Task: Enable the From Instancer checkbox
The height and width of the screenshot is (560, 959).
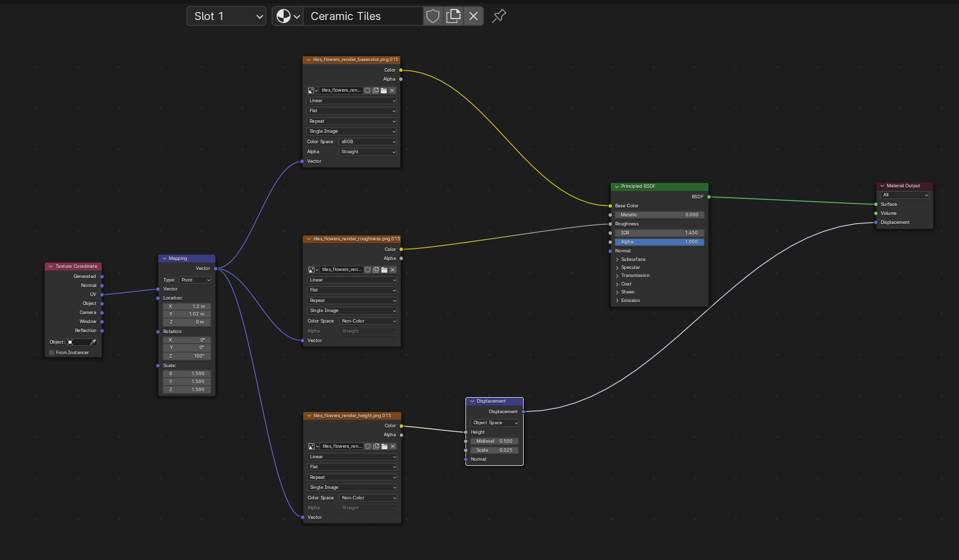Action: coord(52,353)
